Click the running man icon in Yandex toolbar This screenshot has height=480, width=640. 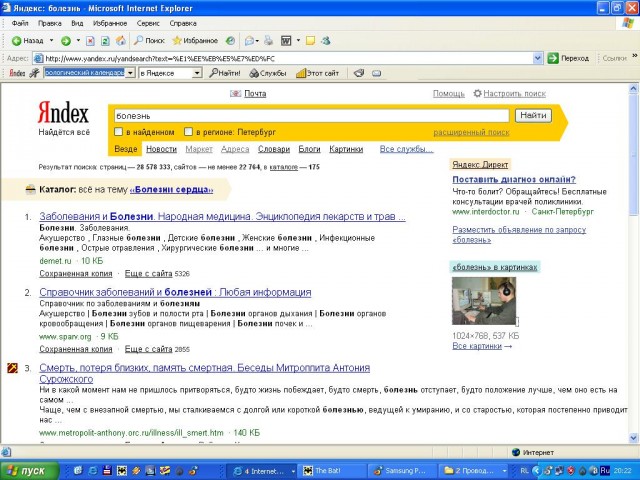click(x=35, y=73)
